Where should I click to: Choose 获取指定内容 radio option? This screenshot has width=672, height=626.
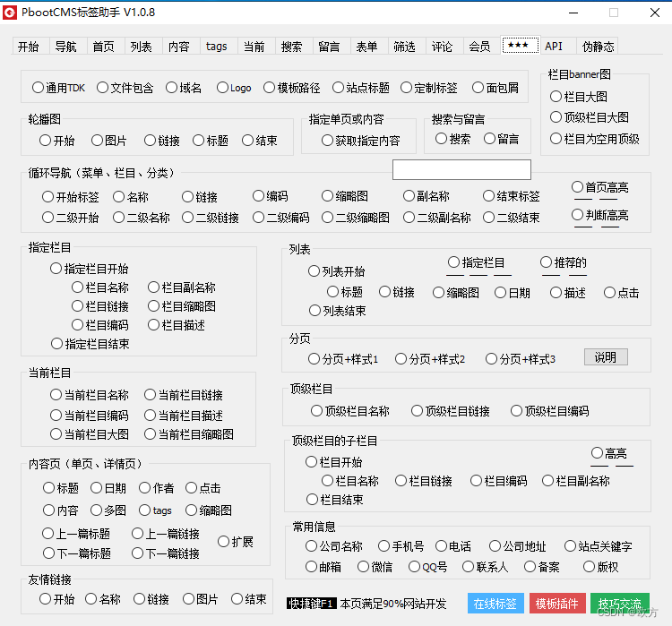361,141
